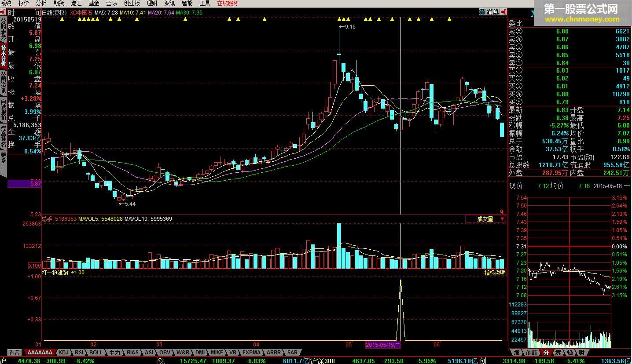Open the 资讯 menu
This screenshot has height=364, width=632.
click(169, 3)
